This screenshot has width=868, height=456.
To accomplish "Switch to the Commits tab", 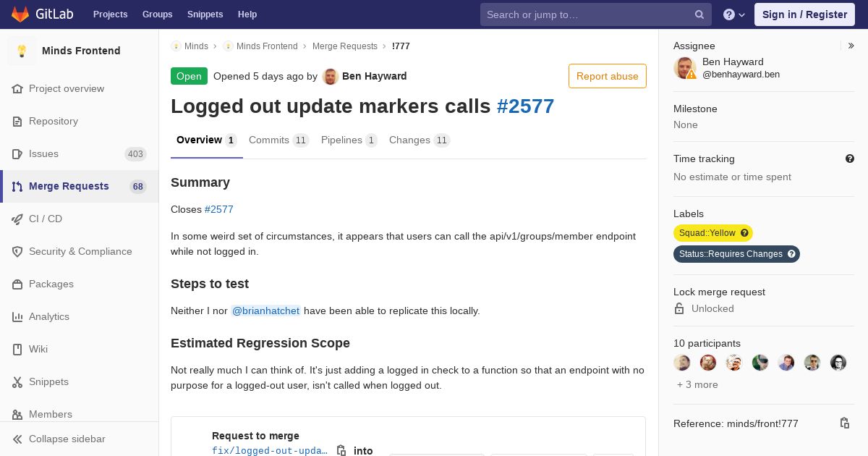I will point(278,140).
